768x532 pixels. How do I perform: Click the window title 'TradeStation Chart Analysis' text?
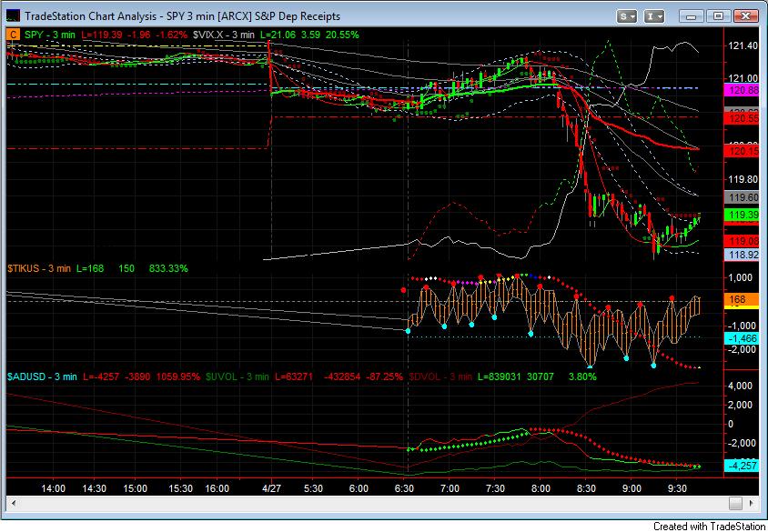90,16
